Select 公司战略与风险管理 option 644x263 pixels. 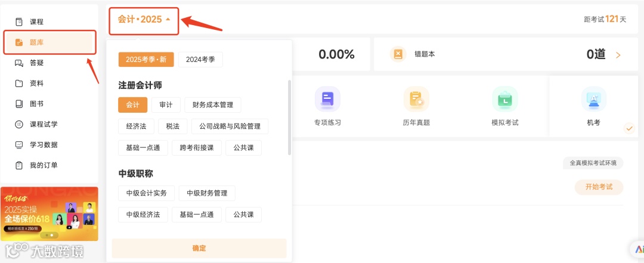[230, 126]
